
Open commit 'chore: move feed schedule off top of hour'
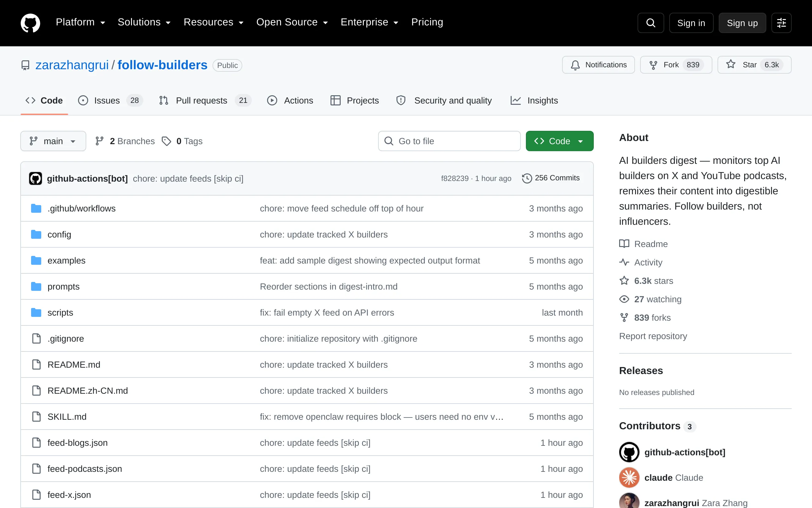click(342, 208)
